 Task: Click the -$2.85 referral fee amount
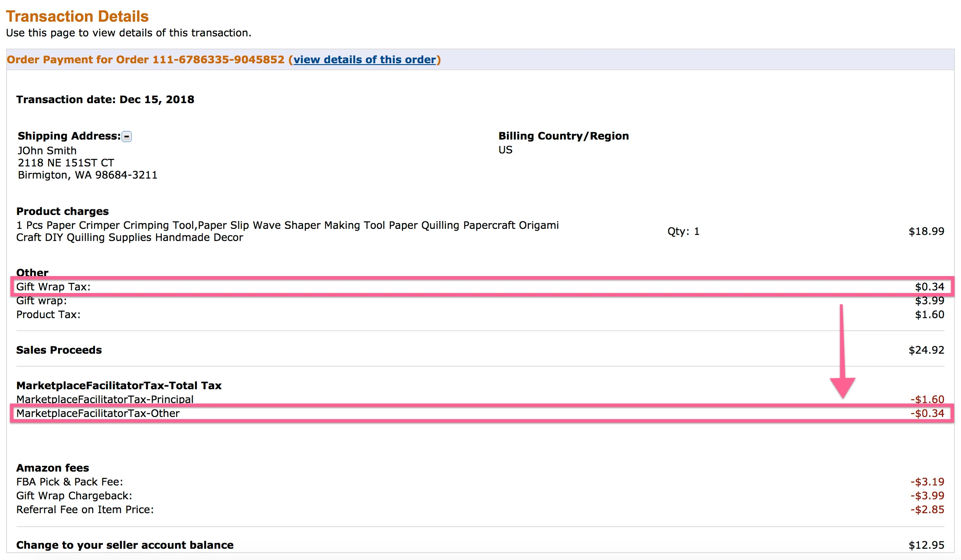click(927, 510)
